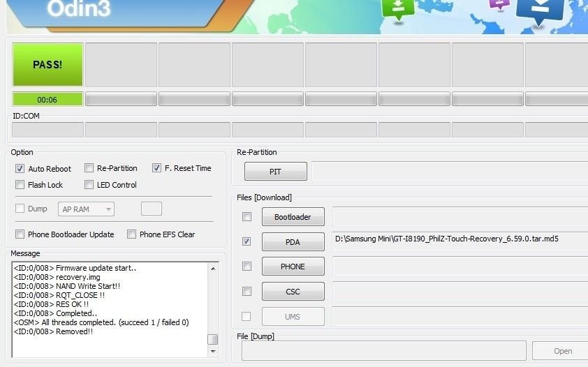Select the 'Completed..' log line
Screen dimensions: 588x367
(55, 313)
